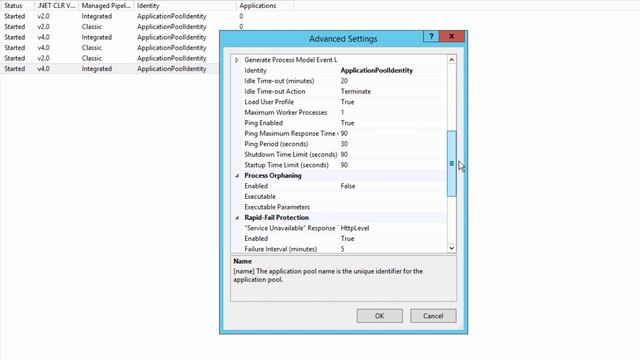The image size is (640, 360).
Task: Select the highlighted v4.0 Integrated pool row
Action: click(109, 69)
